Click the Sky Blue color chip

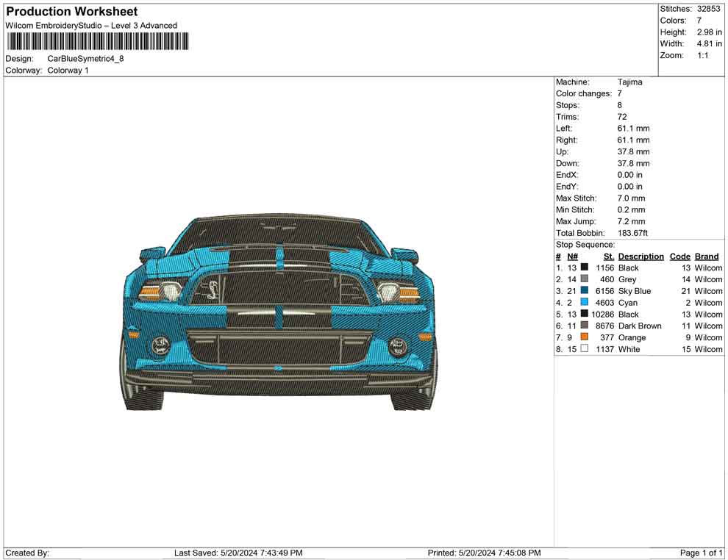click(x=585, y=291)
